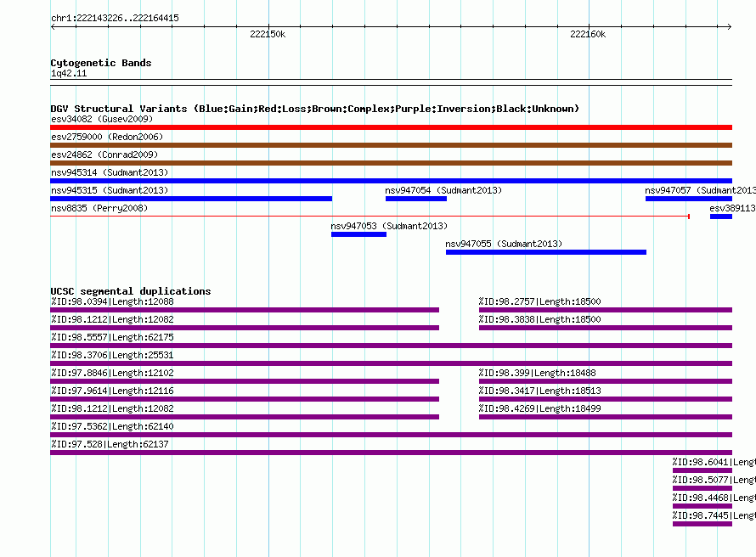
Task: Click the %ID:98.6041 duplication label
Action: click(714, 462)
